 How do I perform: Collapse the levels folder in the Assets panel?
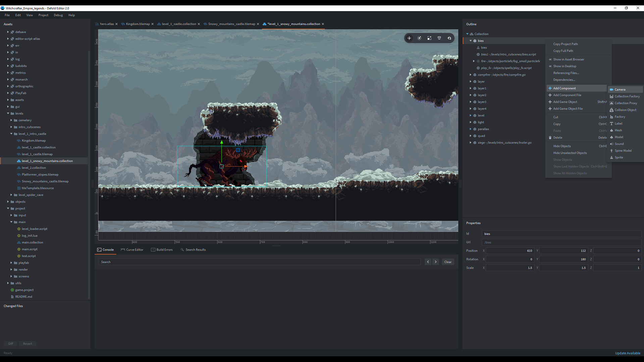[x=7, y=113]
